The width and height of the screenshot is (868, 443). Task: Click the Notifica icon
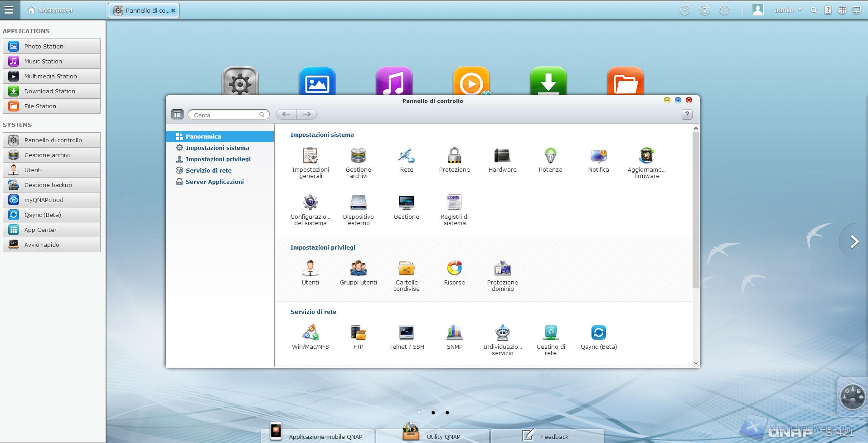(x=598, y=156)
